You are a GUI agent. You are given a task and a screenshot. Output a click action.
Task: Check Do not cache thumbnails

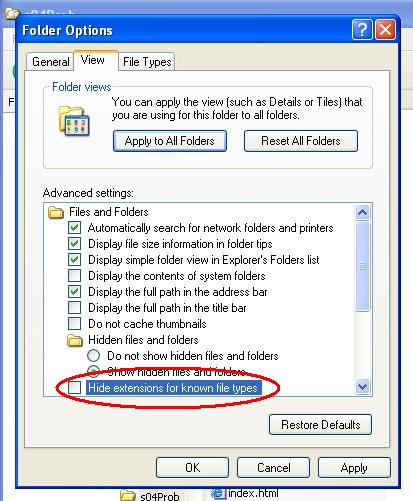click(x=74, y=324)
